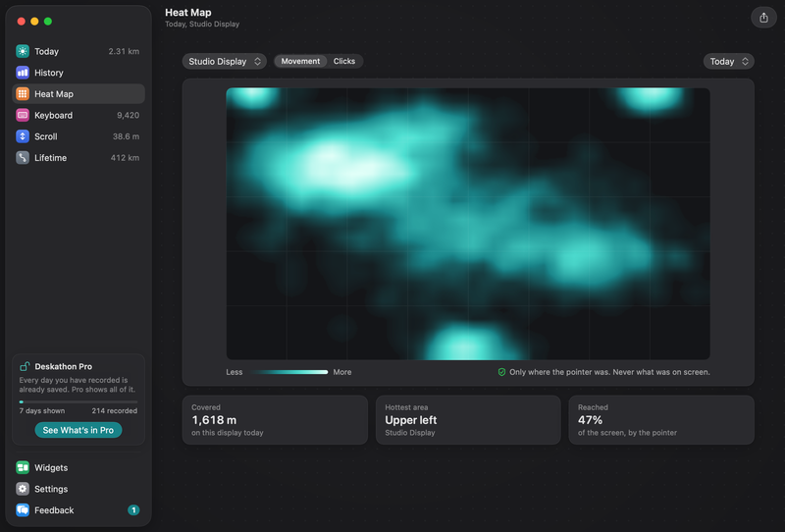The width and height of the screenshot is (785, 532).
Task: Open the Settings page
Action: [x=78, y=489]
